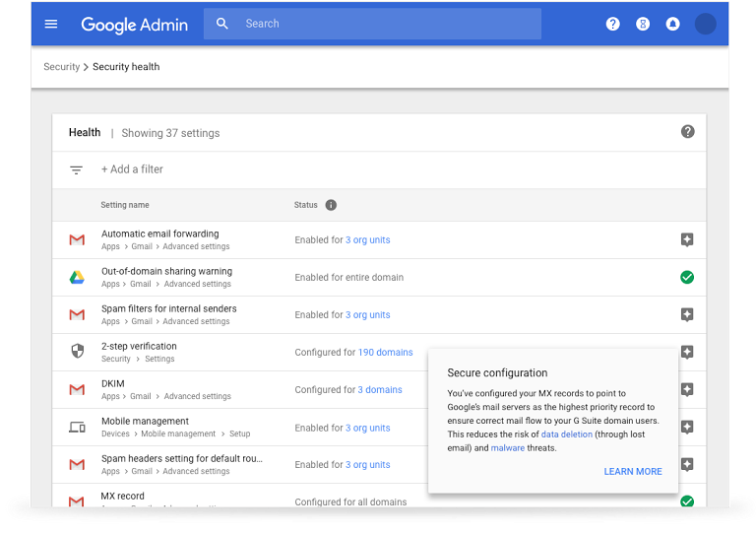The height and width of the screenshot is (534, 756).
Task: Open Mobile management setting
Action: (145, 421)
